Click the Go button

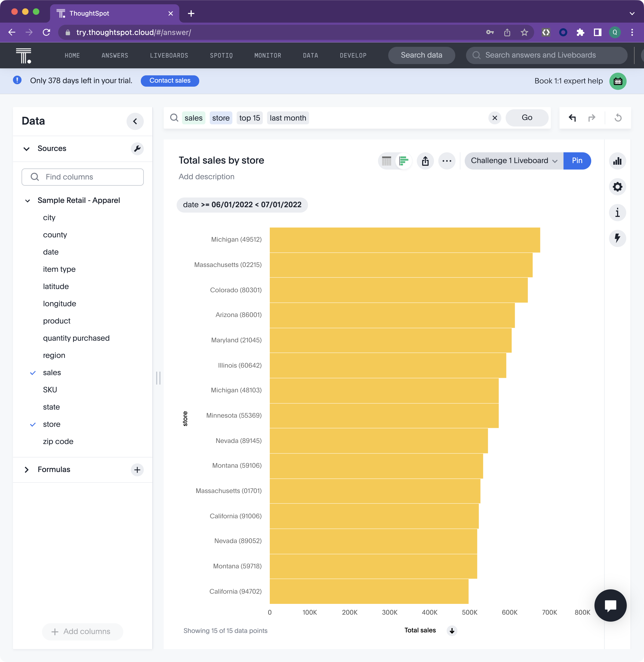tap(527, 118)
